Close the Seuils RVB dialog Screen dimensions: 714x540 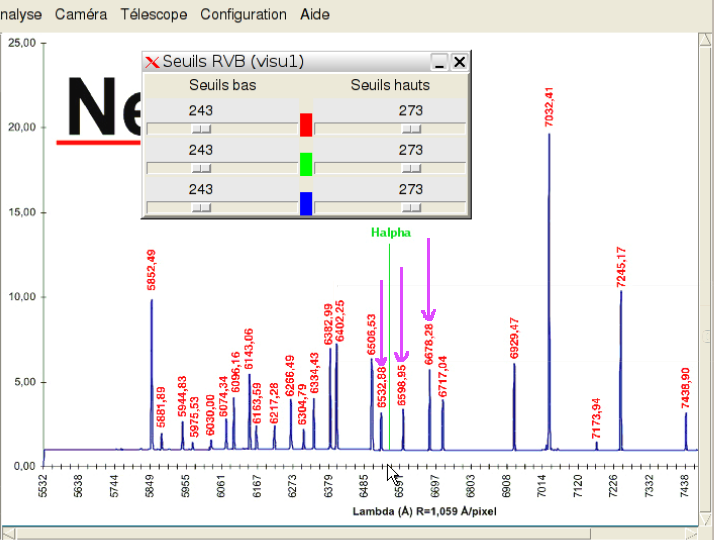coord(459,61)
